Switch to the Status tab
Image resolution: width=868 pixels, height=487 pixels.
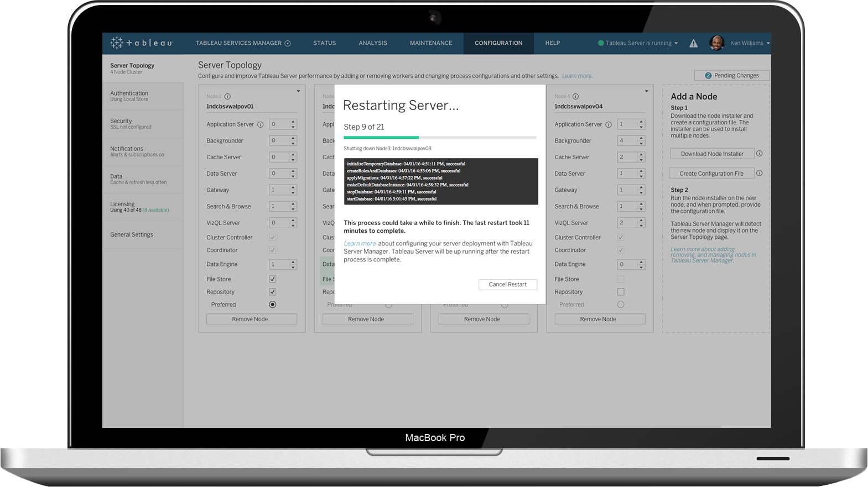(x=325, y=43)
